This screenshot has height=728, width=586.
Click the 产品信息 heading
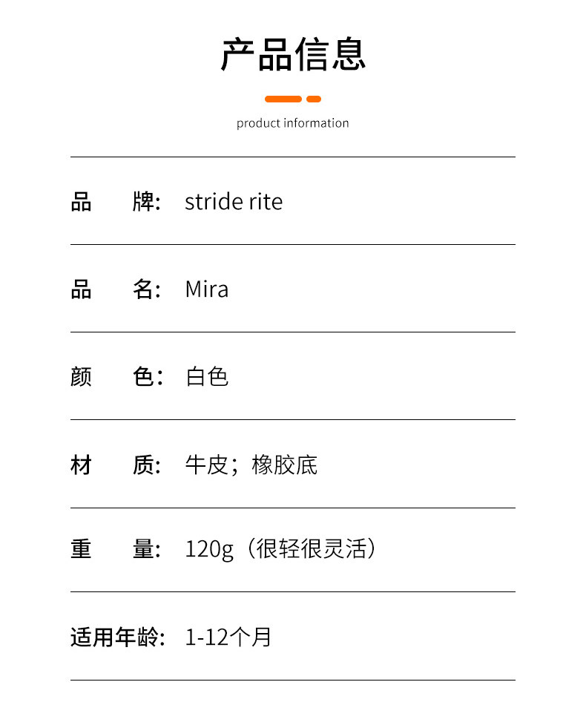click(293, 54)
